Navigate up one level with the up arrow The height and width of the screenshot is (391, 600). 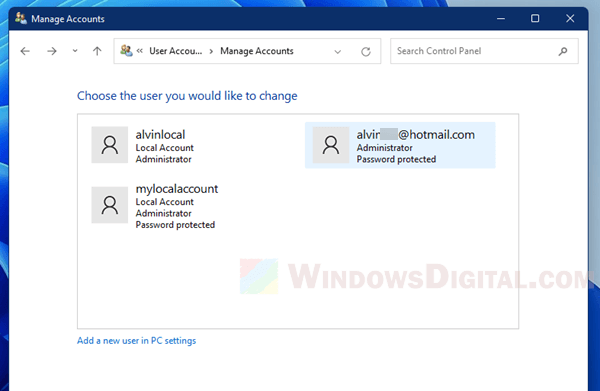(x=97, y=51)
